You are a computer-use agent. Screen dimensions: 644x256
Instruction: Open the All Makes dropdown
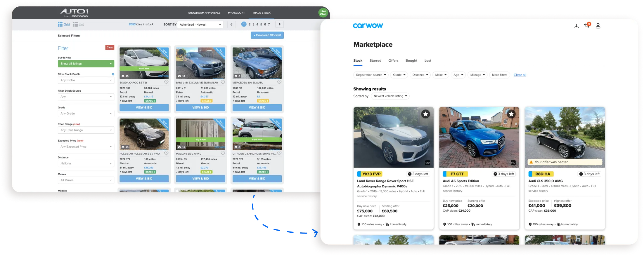86,180
